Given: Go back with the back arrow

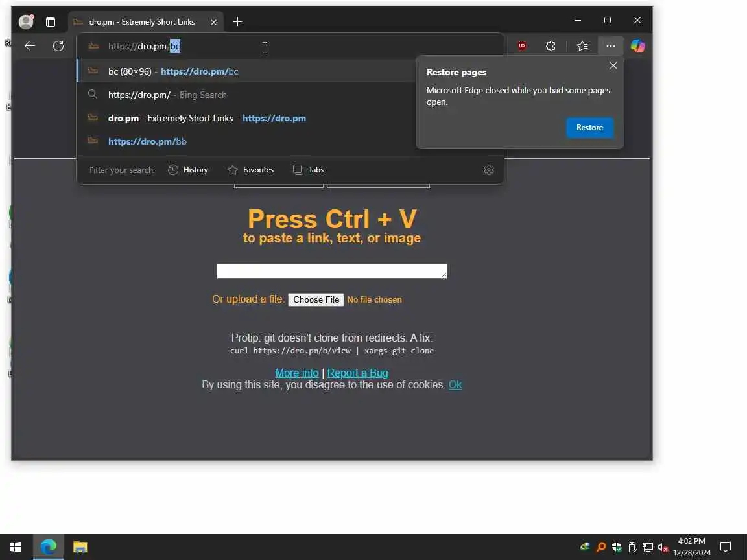Looking at the screenshot, I should click(30, 46).
